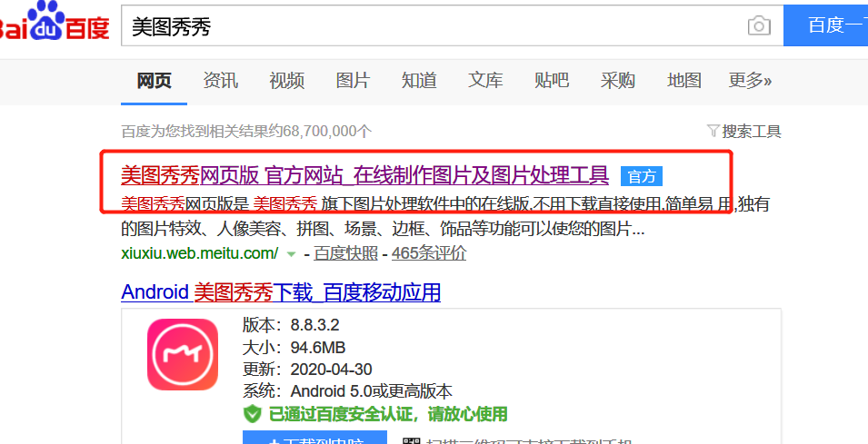Click the blue 官方 badge
The width and height of the screenshot is (868, 444).
[642, 176]
